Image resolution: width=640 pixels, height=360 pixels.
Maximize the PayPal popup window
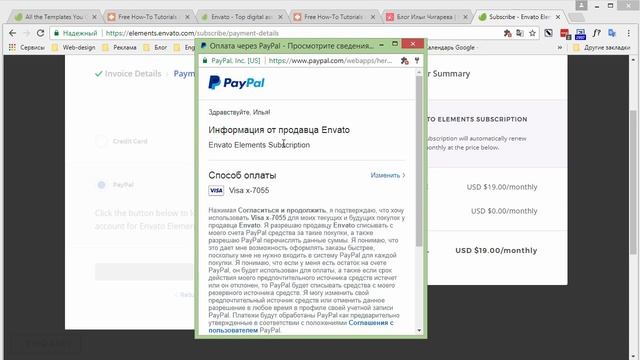395,44
